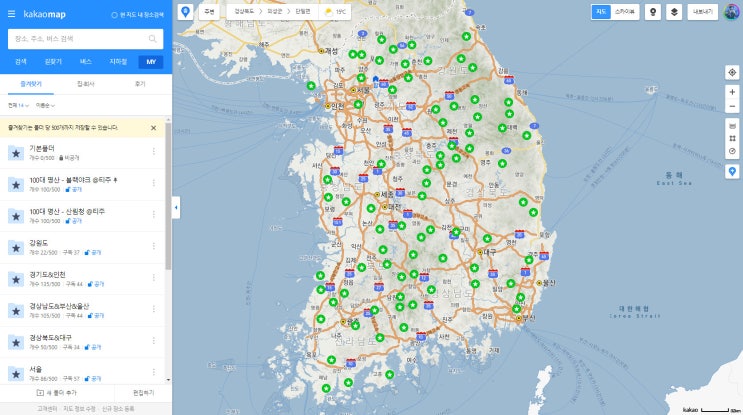Select the radius measuring tool
Viewport: 743px width, 415px height.
point(732,151)
